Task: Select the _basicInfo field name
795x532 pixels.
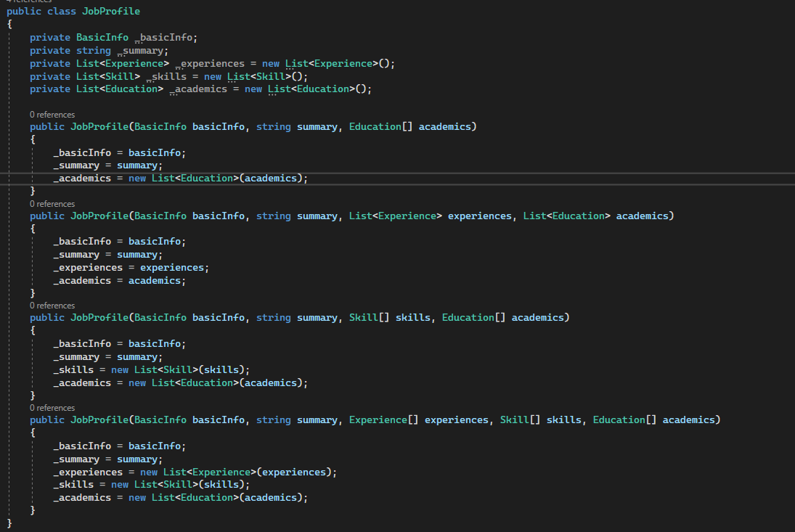Action: click(x=163, y=37)
